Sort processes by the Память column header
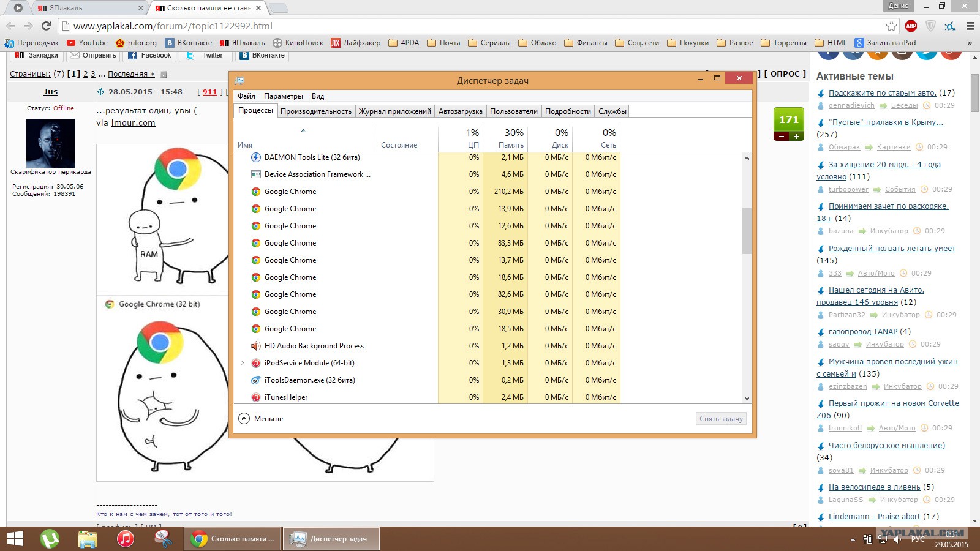This screenshot has width=980, height=551. [505, 138]
